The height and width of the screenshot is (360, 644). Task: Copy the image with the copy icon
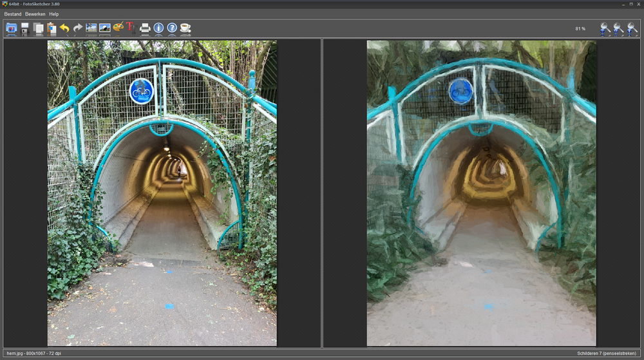(x=38, y=28)
